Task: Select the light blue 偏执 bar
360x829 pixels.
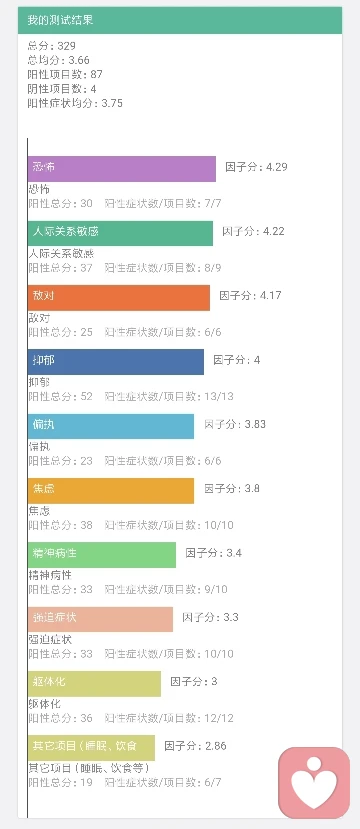Action: [111, 426]
